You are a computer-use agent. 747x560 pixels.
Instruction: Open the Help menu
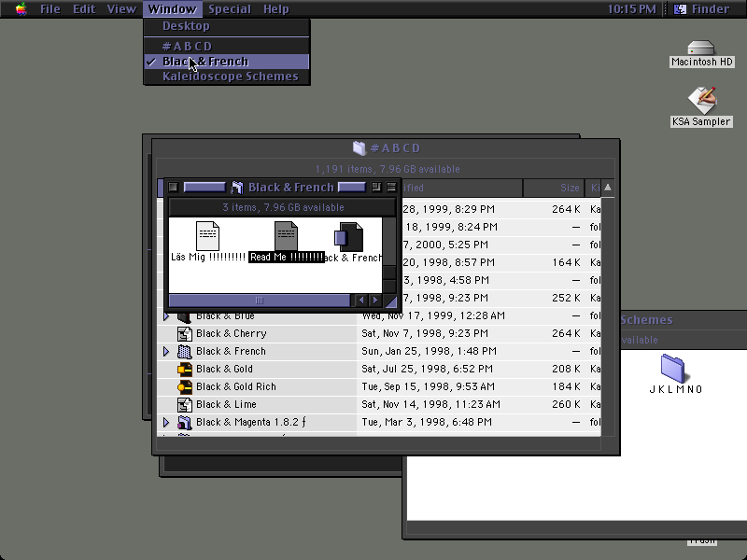[x=275, y=9]
